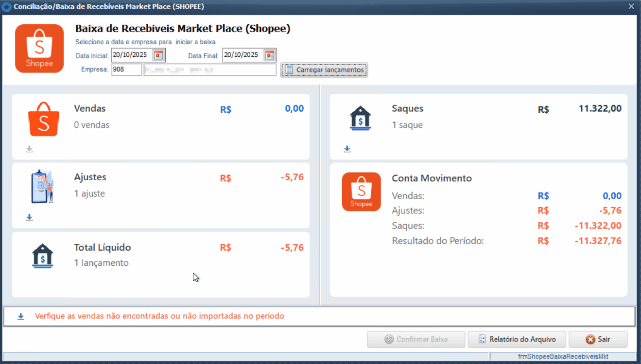This screenshot has width=641, height=364.
Task: Open the Verfique as vendas não encontradas link
Action: point(159,316)
